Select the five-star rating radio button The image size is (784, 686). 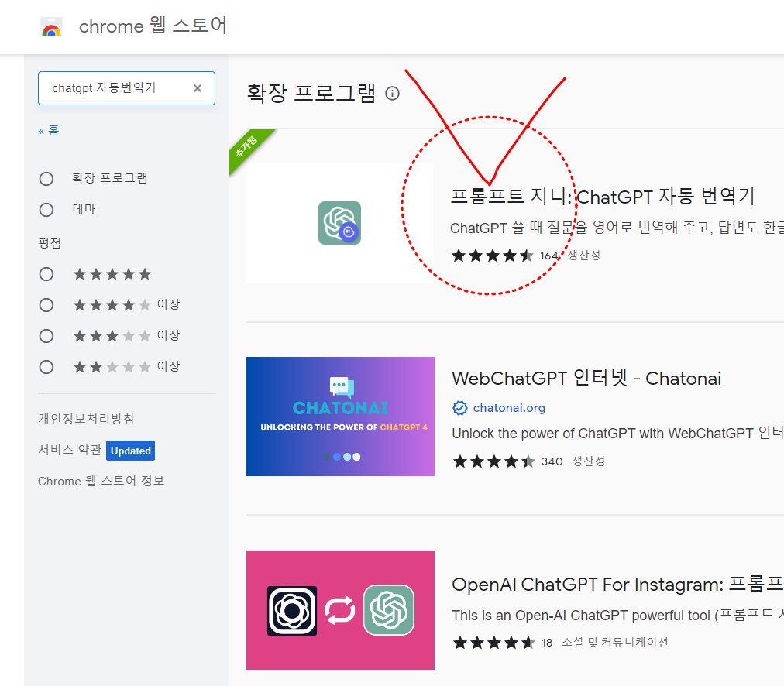(46, 274)
